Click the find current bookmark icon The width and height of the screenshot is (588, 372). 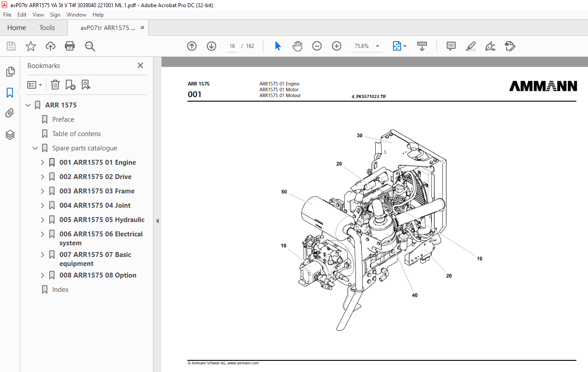[86, 85]
